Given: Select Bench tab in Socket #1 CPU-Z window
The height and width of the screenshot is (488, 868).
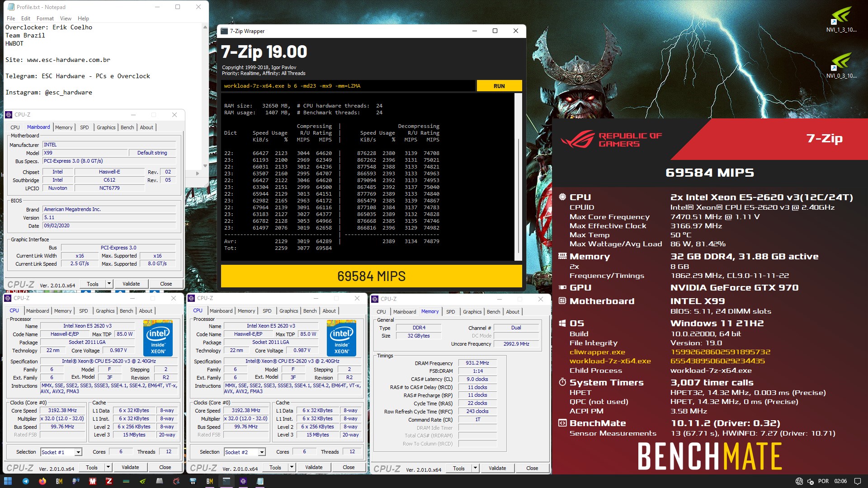Looking at the screenshot, I should pos(127,311).
